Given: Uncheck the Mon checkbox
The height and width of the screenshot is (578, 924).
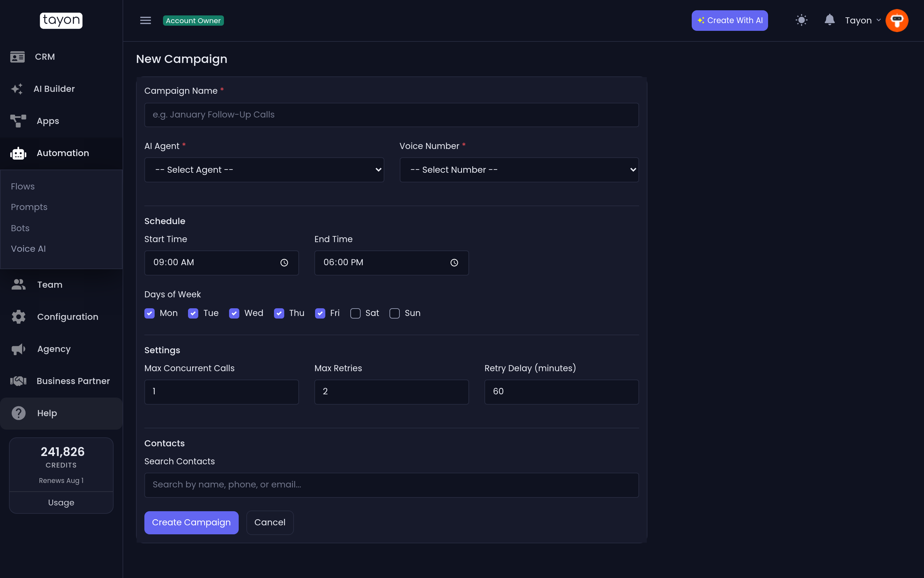Looking at the screenshot, I should (x=149, y=313).
